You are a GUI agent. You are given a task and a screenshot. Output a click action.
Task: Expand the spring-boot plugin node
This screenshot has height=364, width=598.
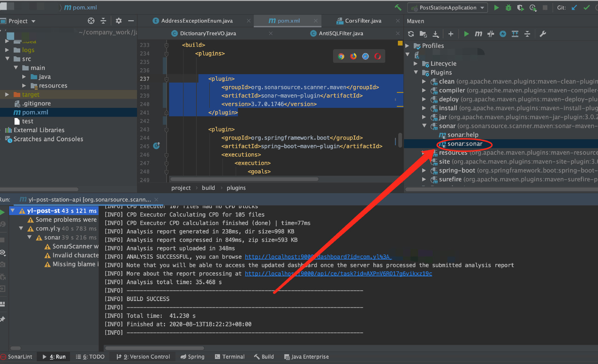[x=424, y=171]
